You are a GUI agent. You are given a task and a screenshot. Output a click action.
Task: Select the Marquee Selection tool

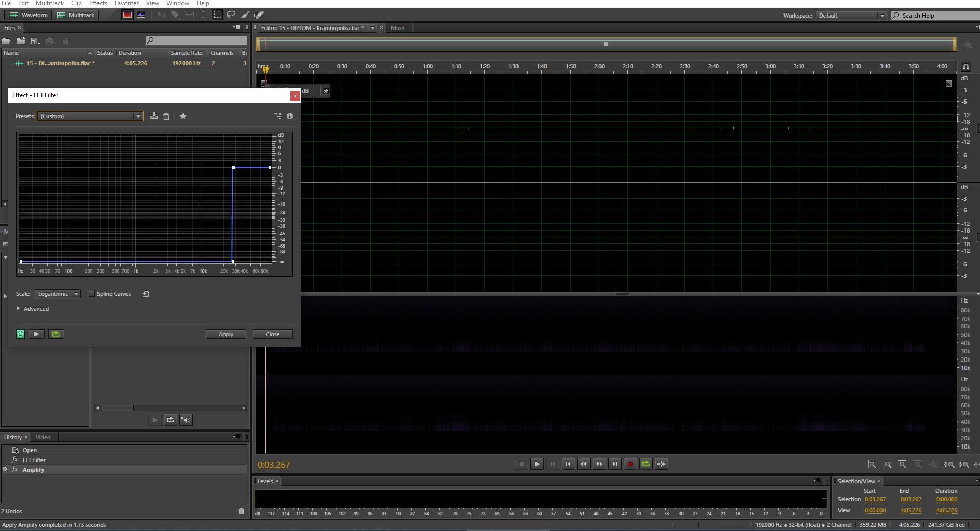218,15
